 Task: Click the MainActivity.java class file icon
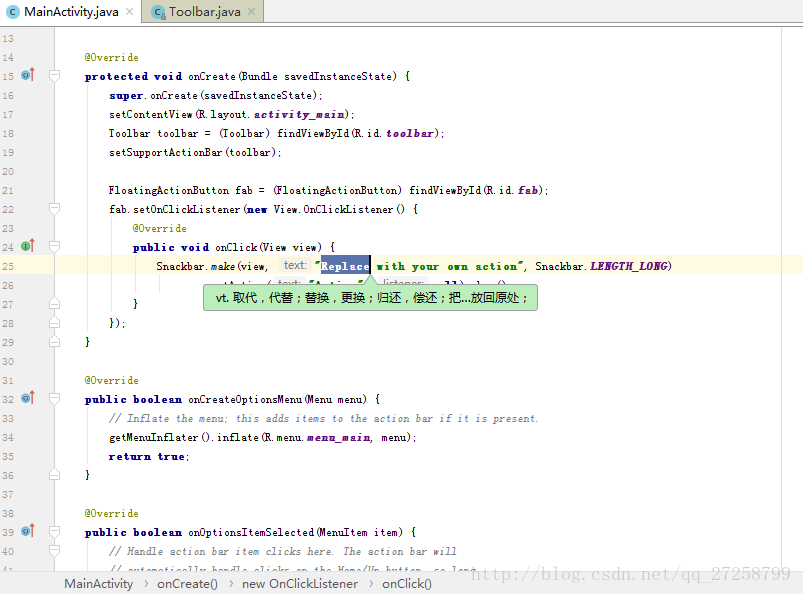pyautogui.click(x=12, y=12)
